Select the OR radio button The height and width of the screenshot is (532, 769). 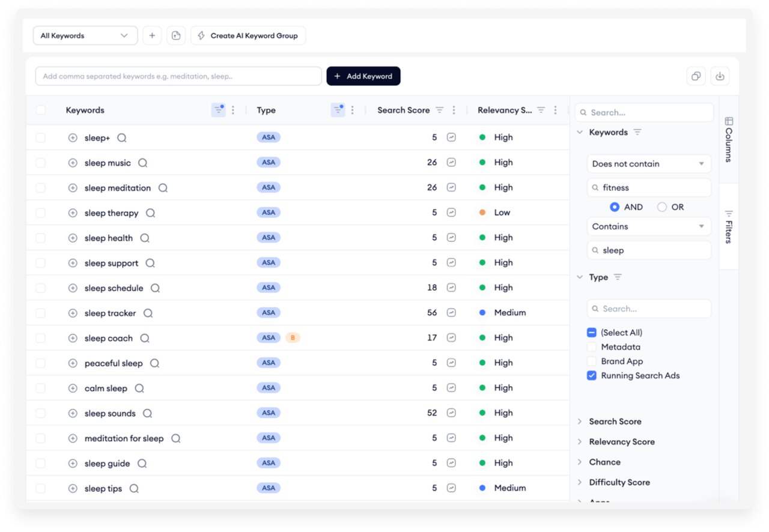662,207
